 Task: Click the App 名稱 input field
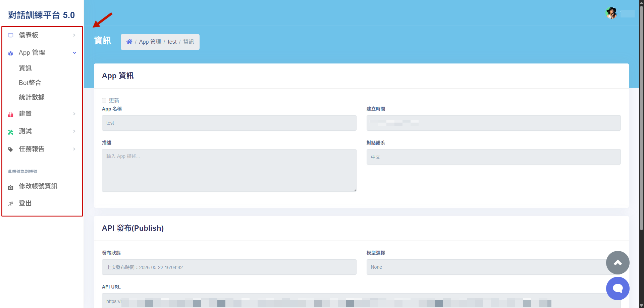pyautogui.click(x=229, y=123)
